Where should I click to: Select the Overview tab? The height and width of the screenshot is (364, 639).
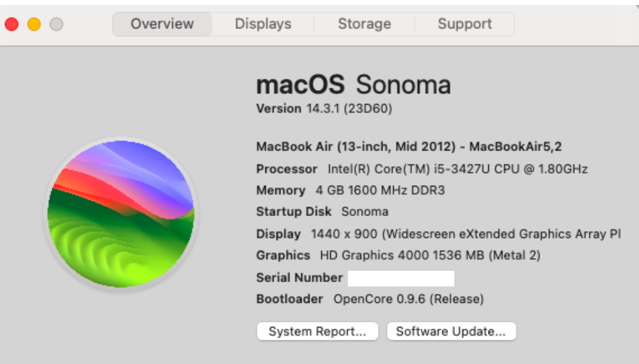162,25
